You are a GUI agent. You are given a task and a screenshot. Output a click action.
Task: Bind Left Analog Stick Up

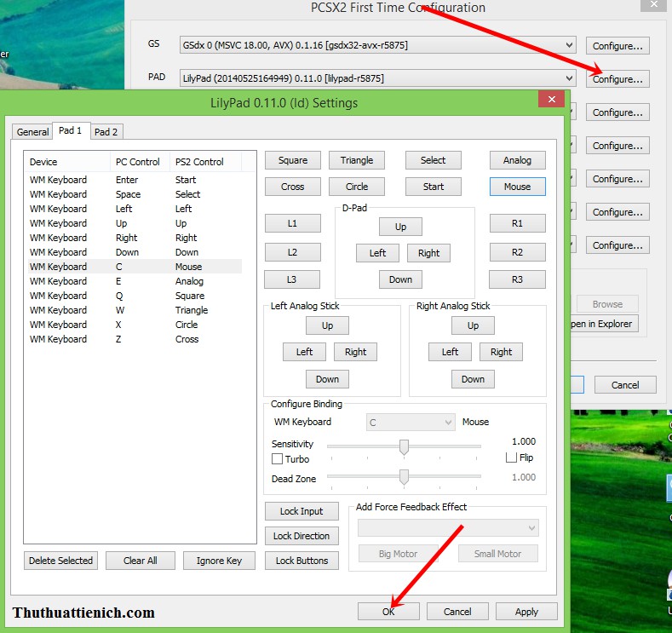[x=327, y=325]
